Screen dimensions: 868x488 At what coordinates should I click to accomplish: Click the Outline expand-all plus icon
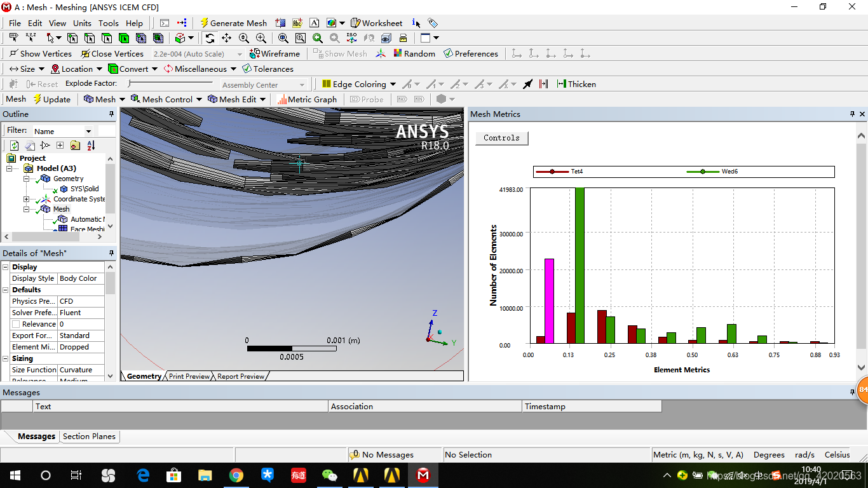pyautogui.click(x=60, y=146)
